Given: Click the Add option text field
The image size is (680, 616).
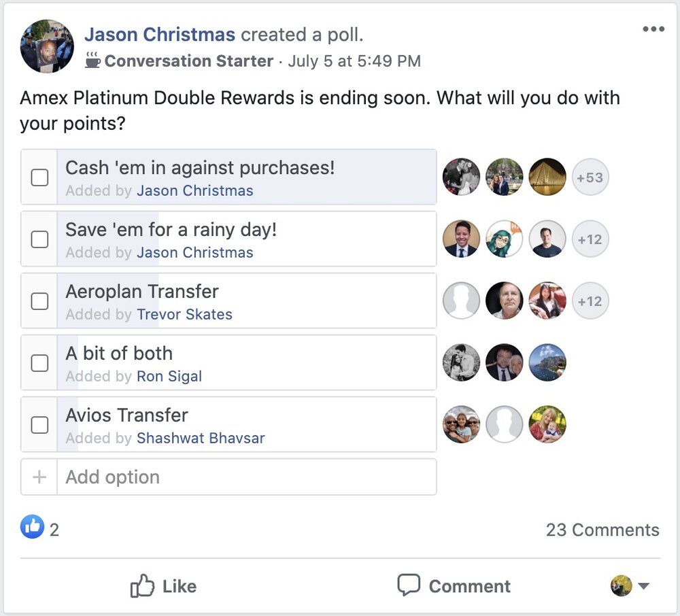Looking at the screenshot, I should coord(246,477).
